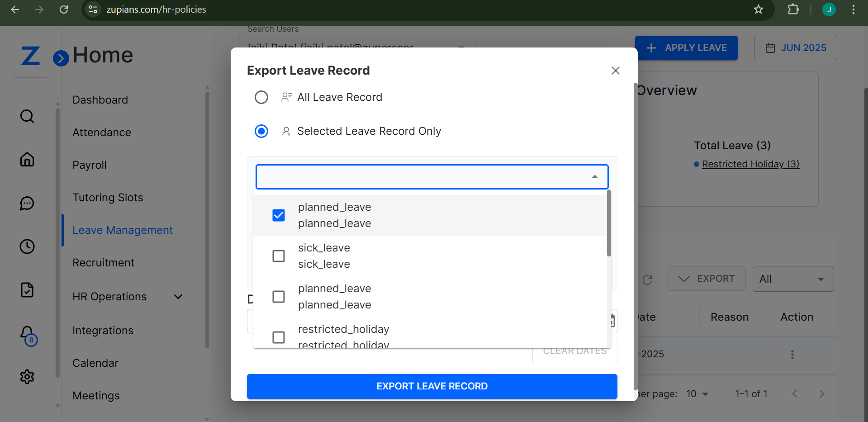Open the notifications bell showing 8 alerts
This screenshot has height=422, width=868.
27,336
